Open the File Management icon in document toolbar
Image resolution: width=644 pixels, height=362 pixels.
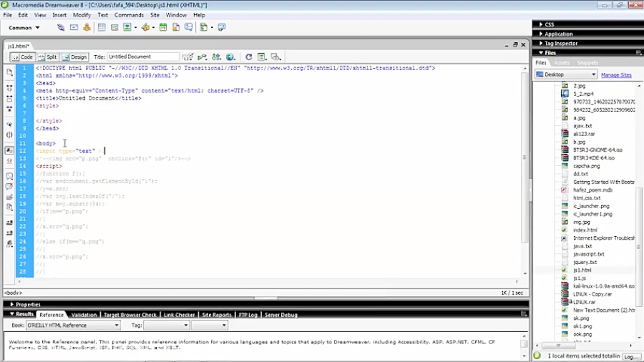[216, 57]
